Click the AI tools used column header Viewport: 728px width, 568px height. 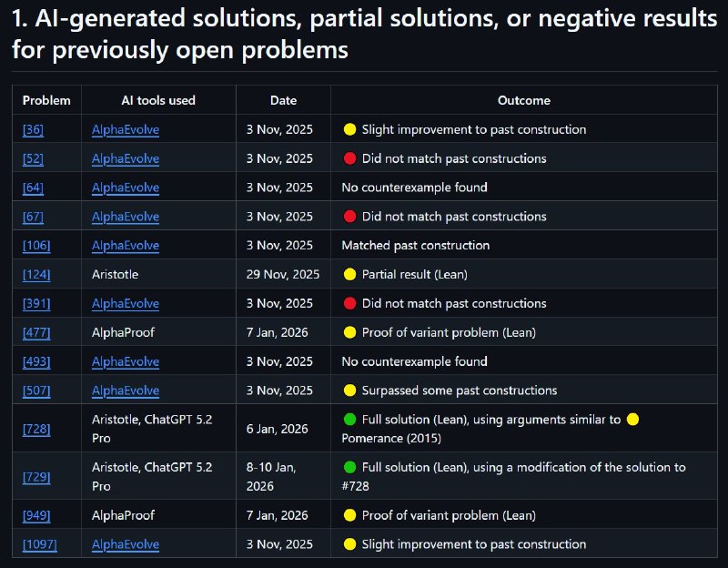pyautogui.click(x=158, y=100)
